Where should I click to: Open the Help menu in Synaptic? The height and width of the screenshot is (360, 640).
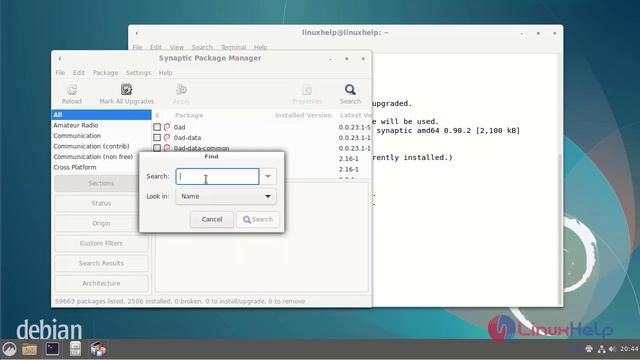tap(165, 73)
